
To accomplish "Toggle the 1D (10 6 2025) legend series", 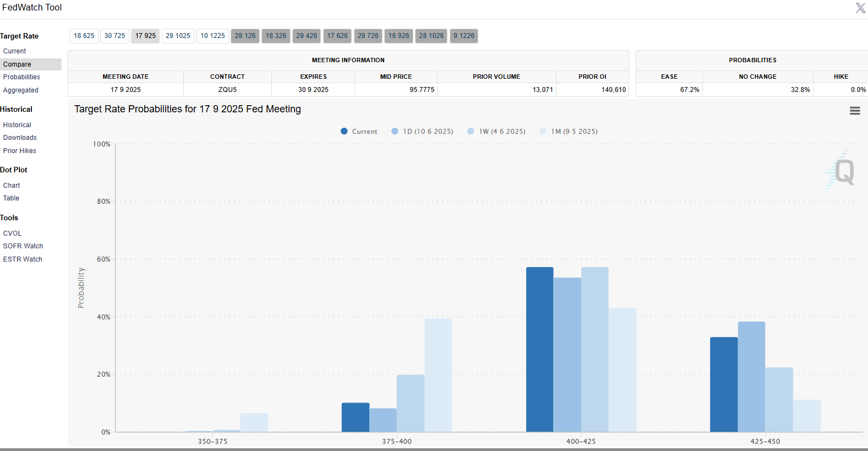I will 422,132.
